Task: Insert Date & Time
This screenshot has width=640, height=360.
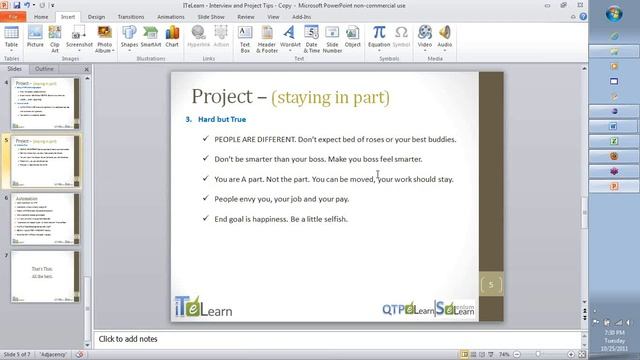Action: point(311,39)
